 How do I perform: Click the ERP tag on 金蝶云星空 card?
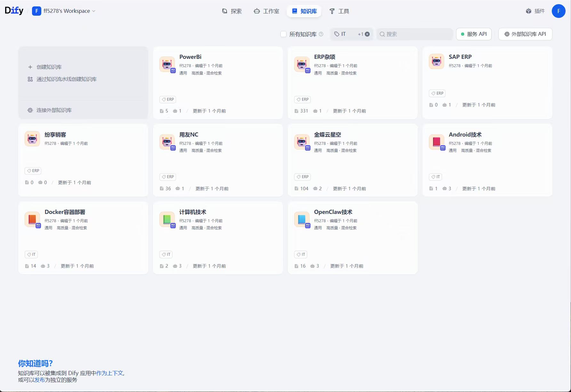click(303, 177)
